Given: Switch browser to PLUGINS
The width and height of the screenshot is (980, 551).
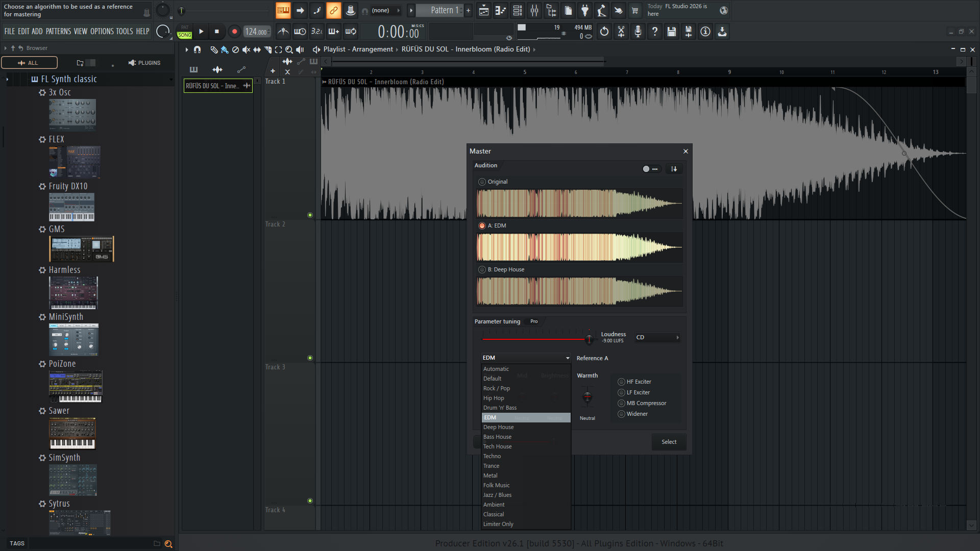Looking at the screenshot, I should click(x=144, y=63).
